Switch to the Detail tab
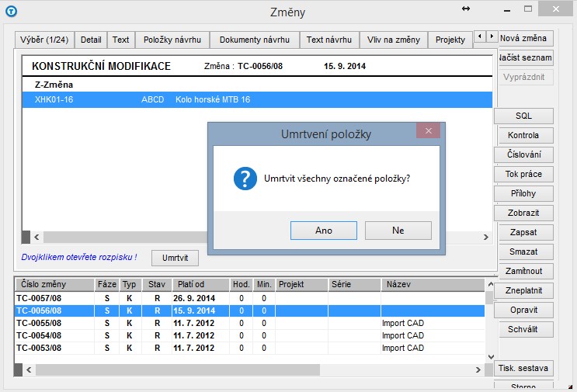Viewport: 577px width, 392px height. click(x=91, y=40)
